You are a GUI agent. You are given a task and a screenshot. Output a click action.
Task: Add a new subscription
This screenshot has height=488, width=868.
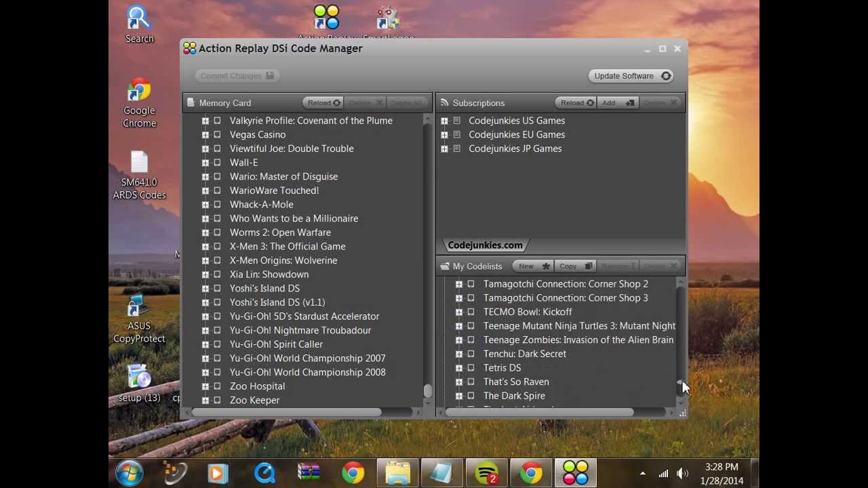tap(617, 103)
